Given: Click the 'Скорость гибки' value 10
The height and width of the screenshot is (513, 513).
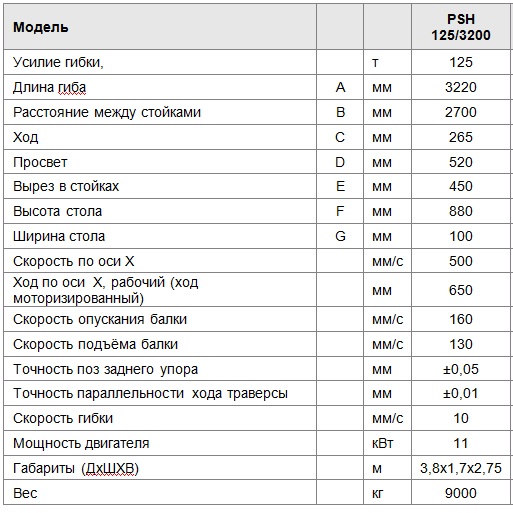Looking at the screenshot, I should point(461,418).
